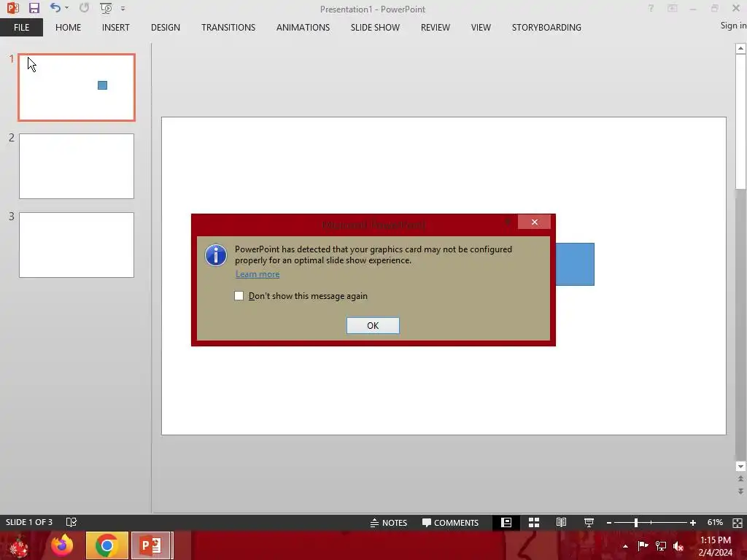Image resolution: width=747 pixels, height=560 pixels.
Task: Click the Learn more link
Action: (x=258, y=274)
